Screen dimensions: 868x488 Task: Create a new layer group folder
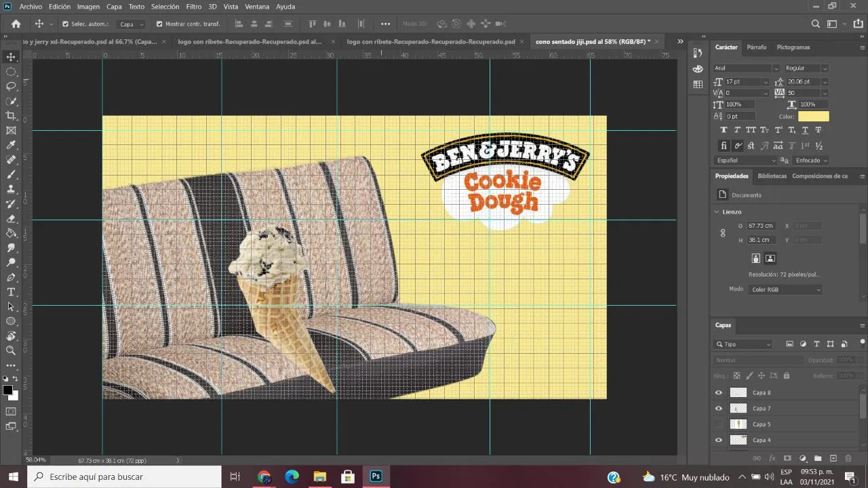(818, 459)
